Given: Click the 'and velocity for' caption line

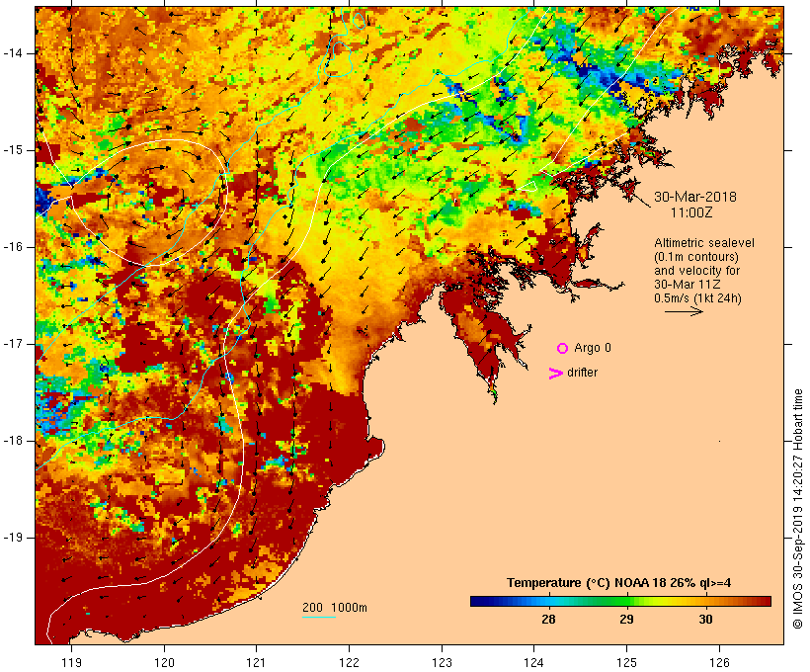Looking at the screenshot, I should point(696,271).
